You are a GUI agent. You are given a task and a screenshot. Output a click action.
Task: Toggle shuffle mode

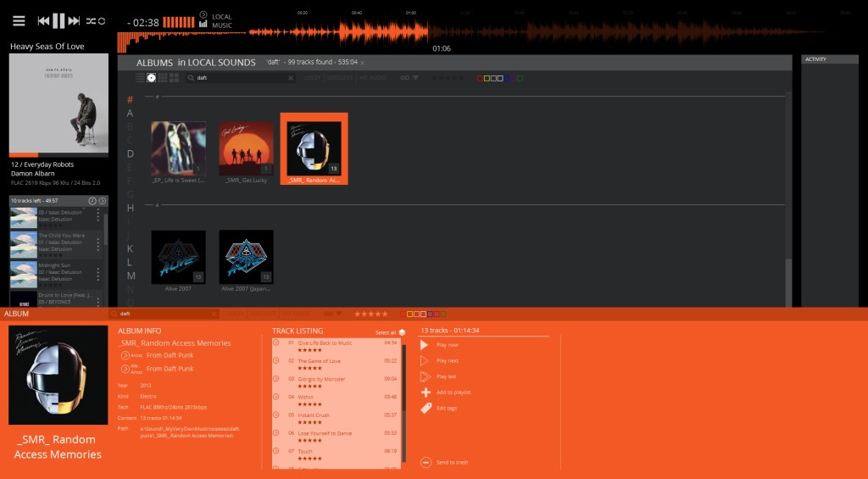coord(91,21)
